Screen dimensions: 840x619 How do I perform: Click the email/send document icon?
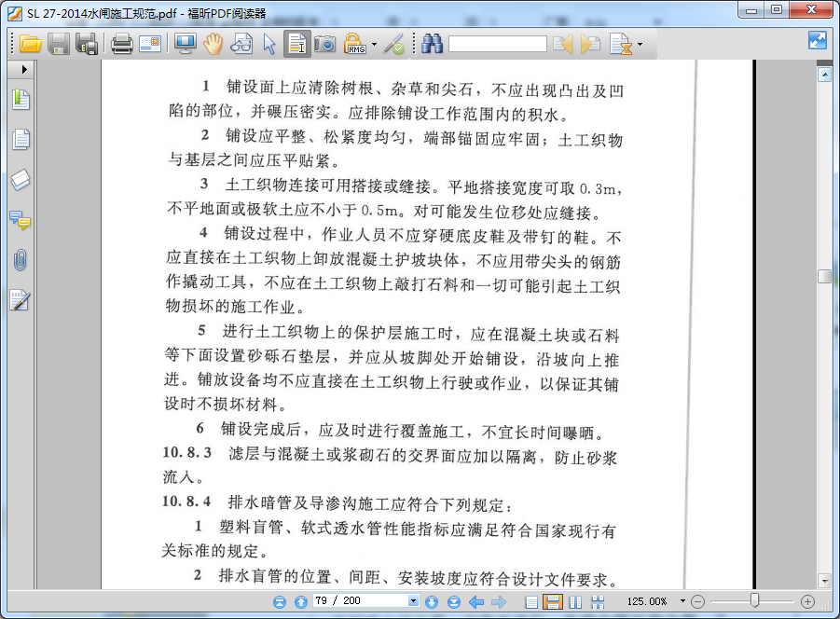coord(150,44)
